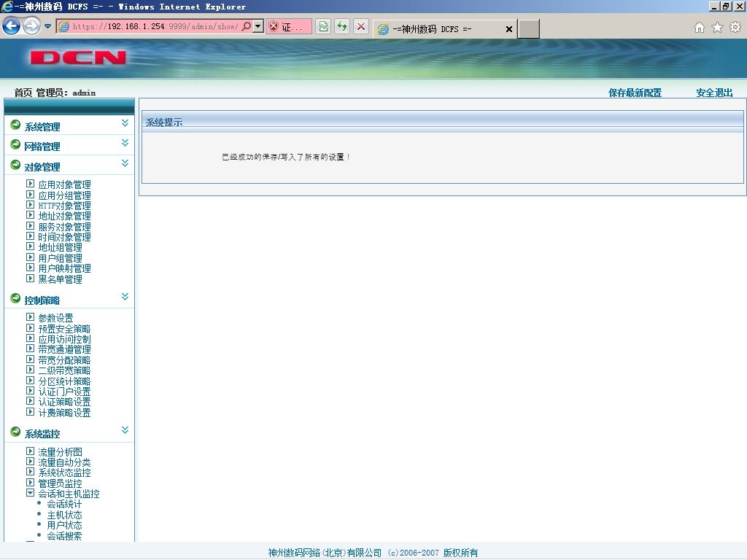Click the 保存最新配置 link
The height and width of the screenshot is (560, 747).
pos(635,93)
